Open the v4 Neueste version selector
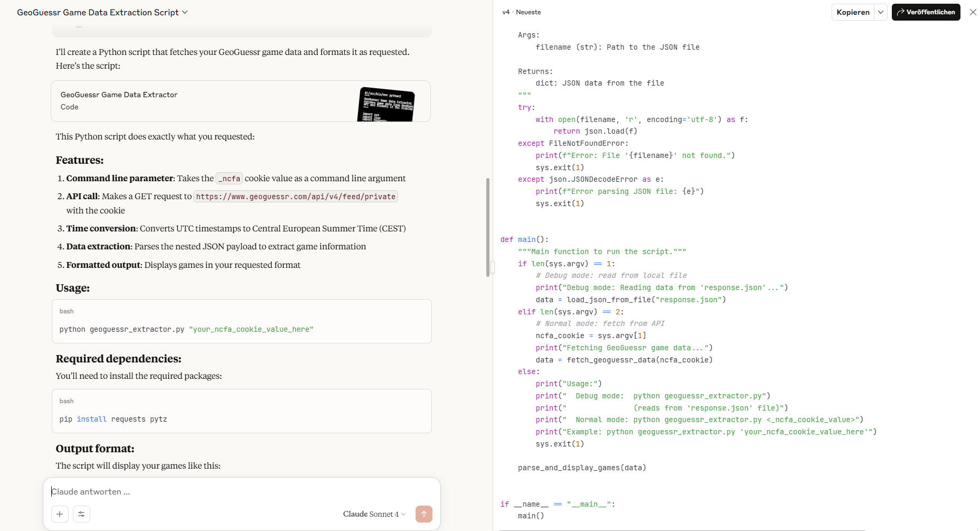This screenshot has width=980, height=531. (521, 12)
